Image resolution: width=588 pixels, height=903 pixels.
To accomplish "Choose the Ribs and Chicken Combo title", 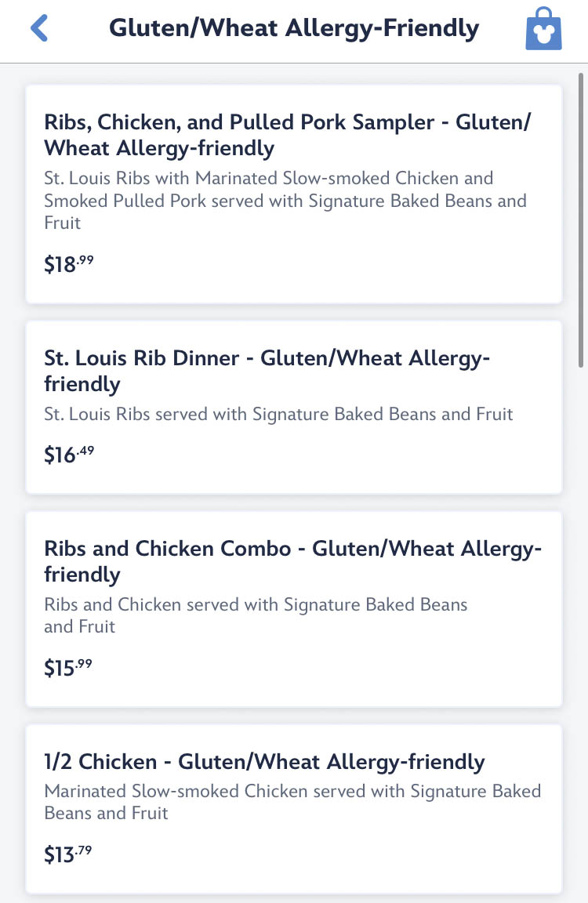I will click(x=292, y=561).
